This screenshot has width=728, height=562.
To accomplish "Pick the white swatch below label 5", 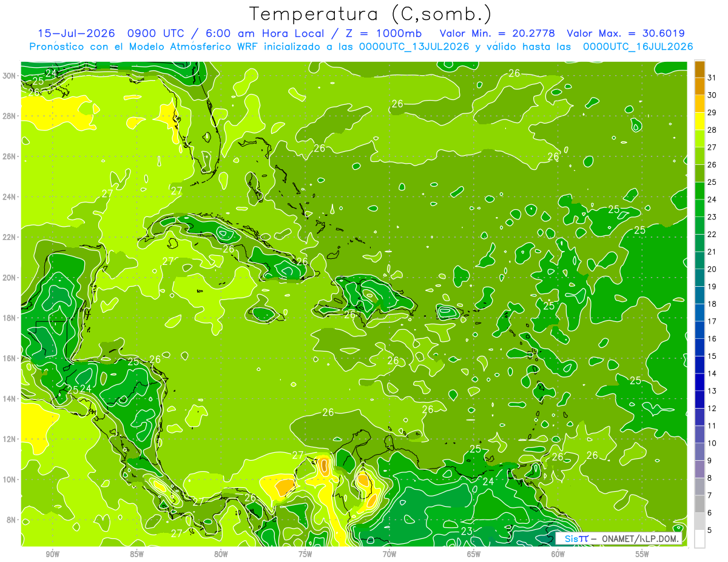I will pos(699,539).
